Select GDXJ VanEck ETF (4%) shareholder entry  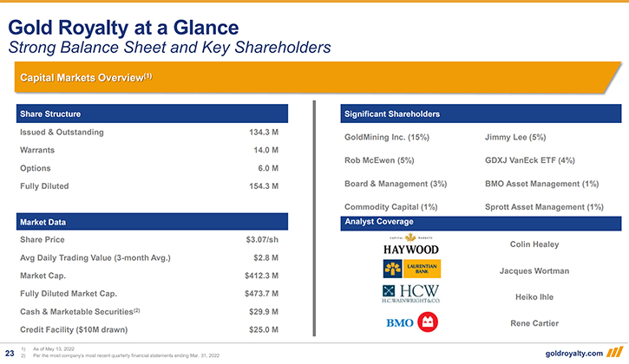coord(530,160)
